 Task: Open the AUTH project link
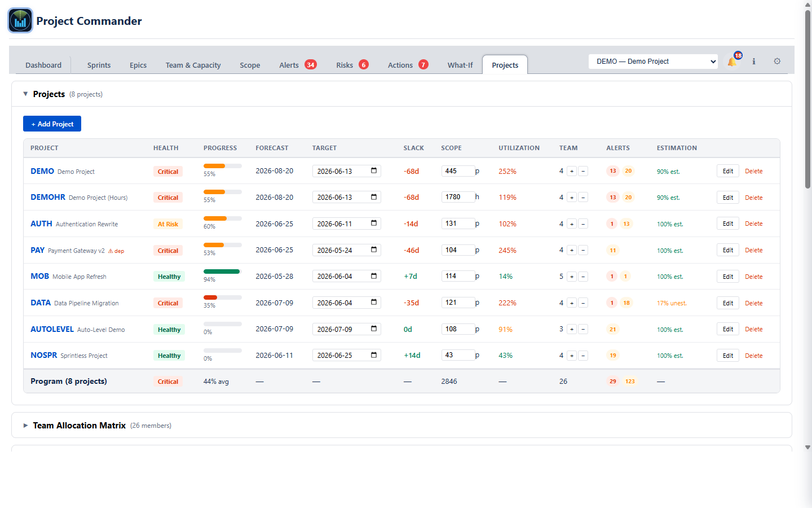(41, 224)
